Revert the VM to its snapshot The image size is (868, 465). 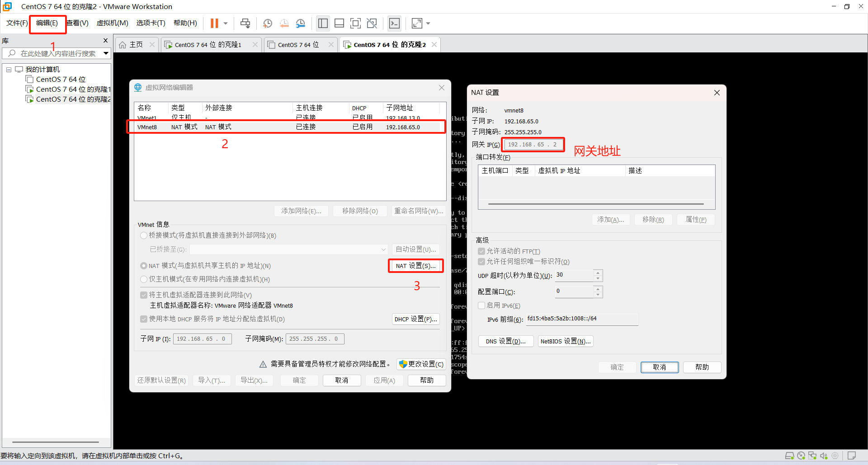point(284,23)
